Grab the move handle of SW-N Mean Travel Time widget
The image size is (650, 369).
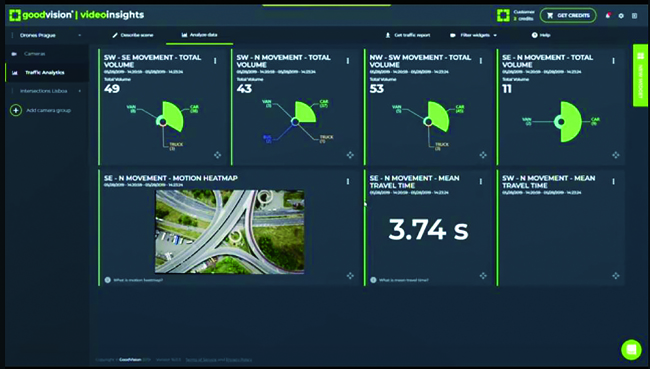[x=616, y=276]
